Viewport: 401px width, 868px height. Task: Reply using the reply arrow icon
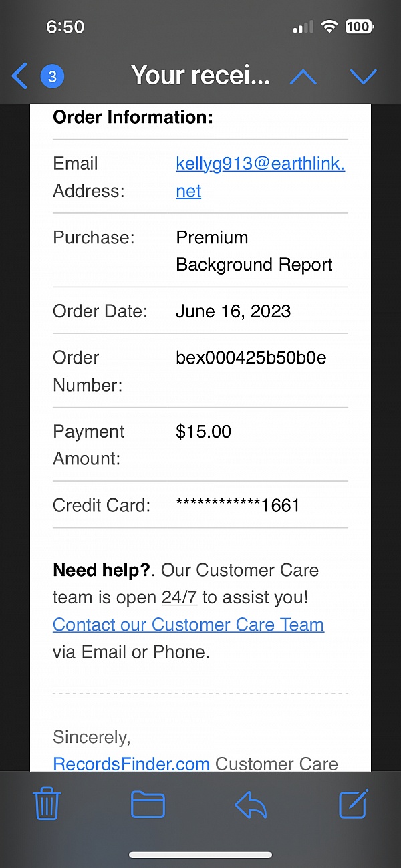[x=251, y=804]
